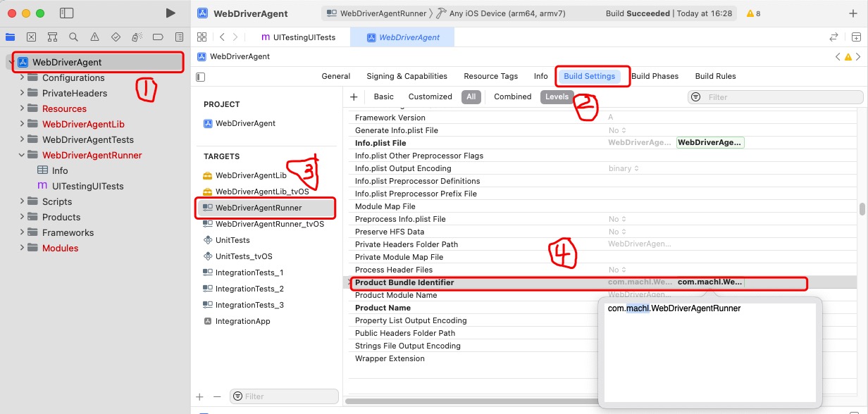Open the Resource Tags tab
Image resolution: width=868 pixels, height=414 pixels.
point(491,76)
